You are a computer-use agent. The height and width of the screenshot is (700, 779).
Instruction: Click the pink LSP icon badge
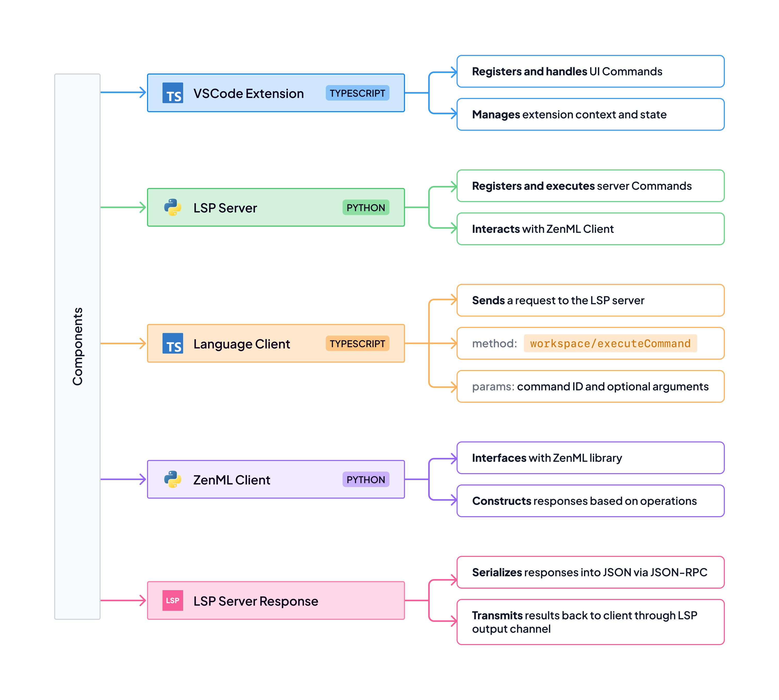click(172, 600)
